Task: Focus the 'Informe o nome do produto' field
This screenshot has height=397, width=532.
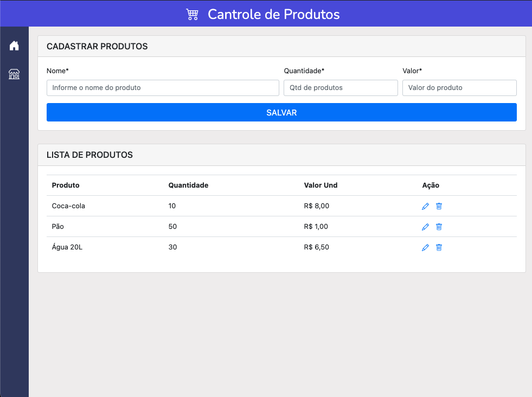Action: click(x=163, y=88)
